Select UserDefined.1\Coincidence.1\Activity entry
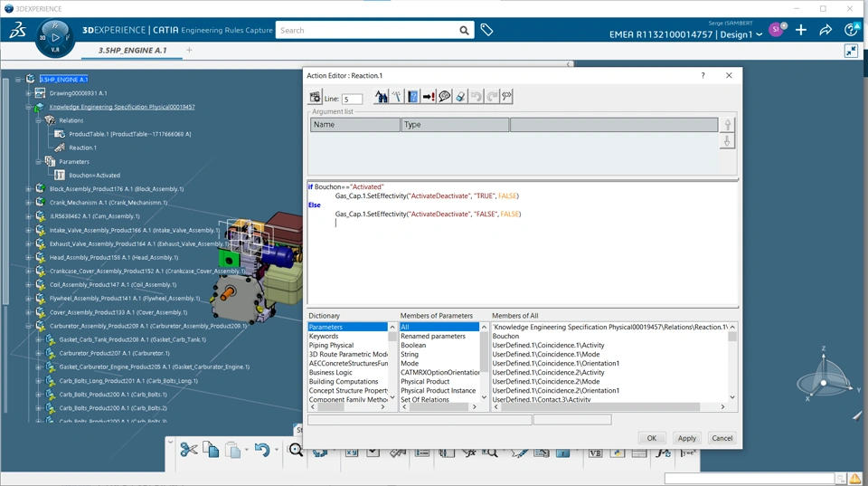The height and width of the screenshot is (486, 868). tap(548, 345)
